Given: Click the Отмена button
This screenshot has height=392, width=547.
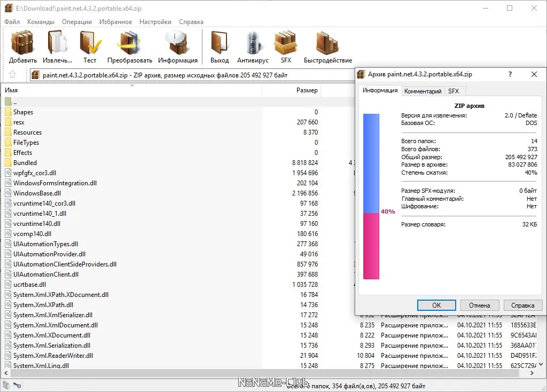Looking at the screenshot, I should [479, 305].
